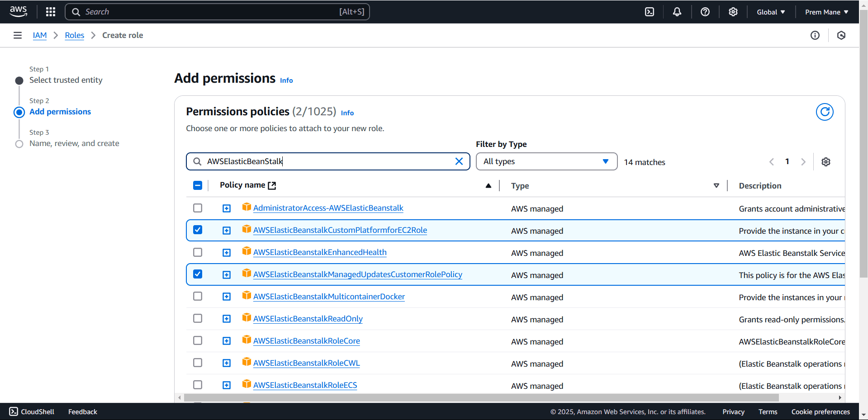Expand AWSElasticBeanstalkManagedUpdatesCustomerRolePolicy details
Screen dimensions: 868x420
click(x=227, y=275)
